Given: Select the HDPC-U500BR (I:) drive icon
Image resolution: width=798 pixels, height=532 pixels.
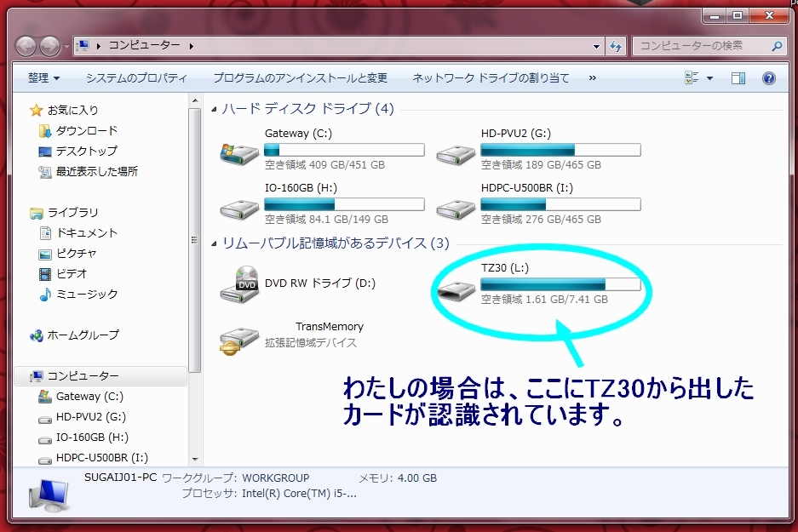Looking at the screenshot, I should click(456, 209).
